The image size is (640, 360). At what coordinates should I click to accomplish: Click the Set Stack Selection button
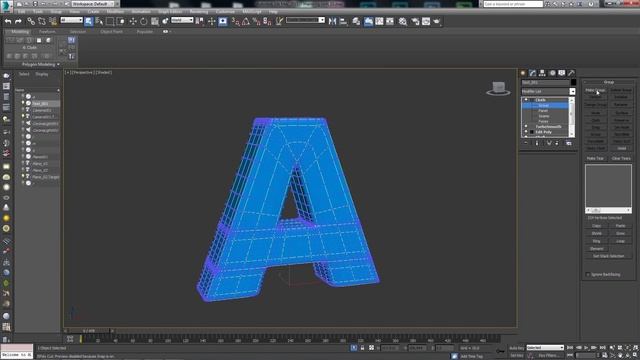[608, 256]
